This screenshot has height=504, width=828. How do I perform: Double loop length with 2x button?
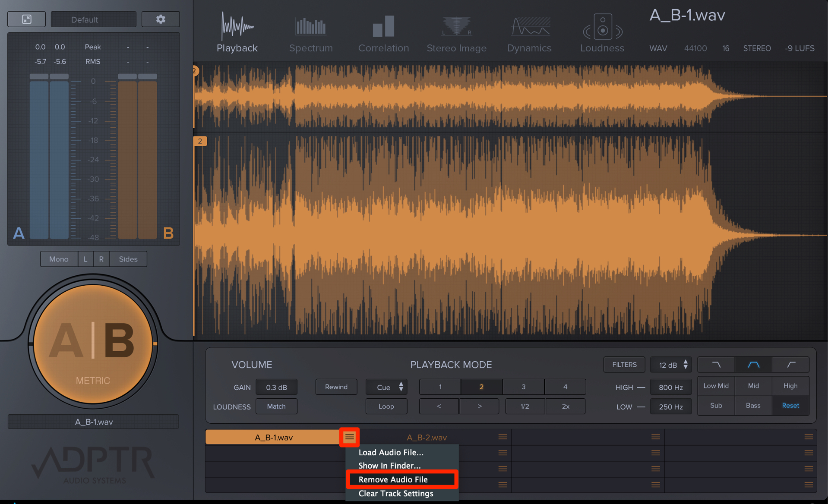[566, 406]
